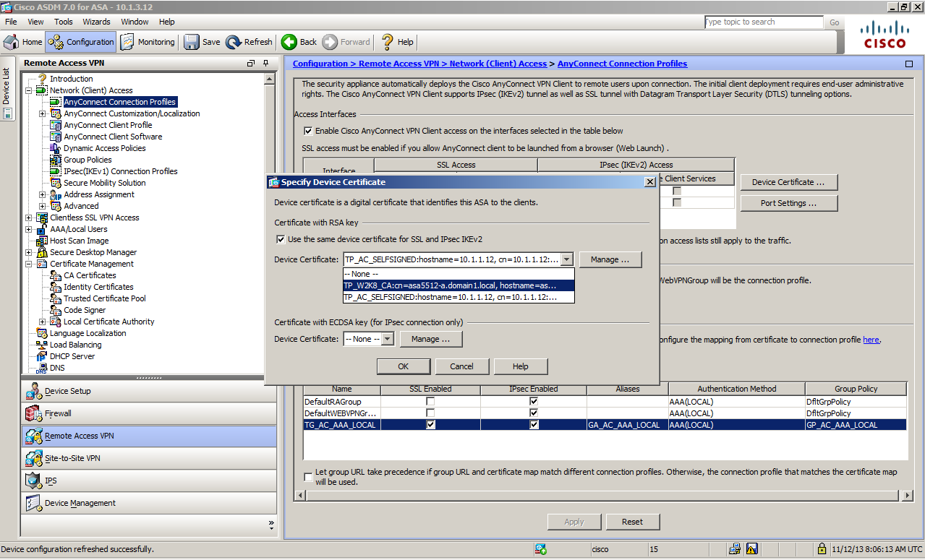
Task: Open the Site-to-Site VPN section icon
Action: (34, 458)
